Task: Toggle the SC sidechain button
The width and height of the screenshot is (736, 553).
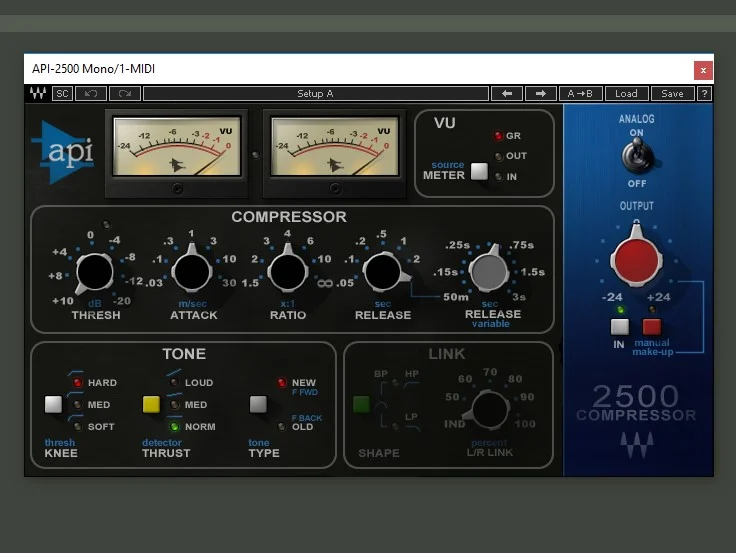Action: 62,93
